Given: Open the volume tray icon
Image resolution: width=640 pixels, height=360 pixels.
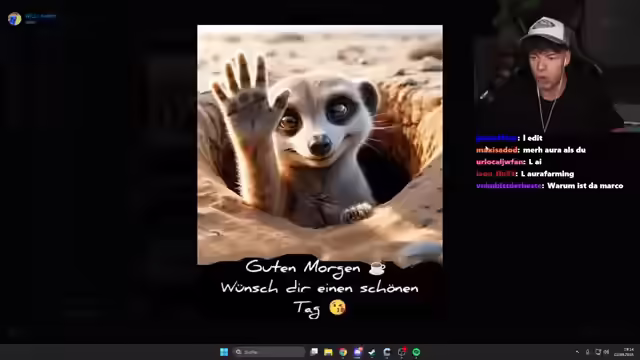Looking at the screenshot, I should click(x=606, y=352).
